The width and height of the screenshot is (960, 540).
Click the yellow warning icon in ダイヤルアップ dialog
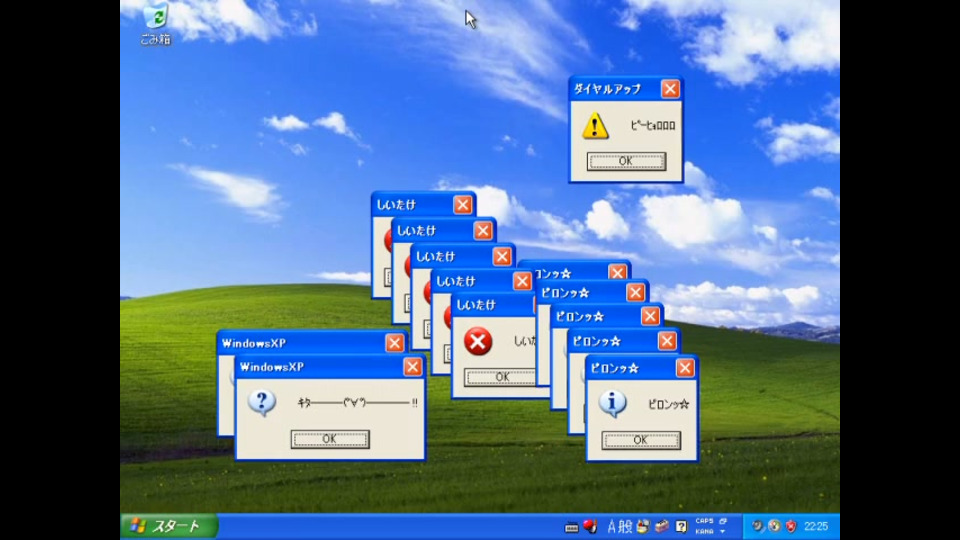click(x=594, y=126)
